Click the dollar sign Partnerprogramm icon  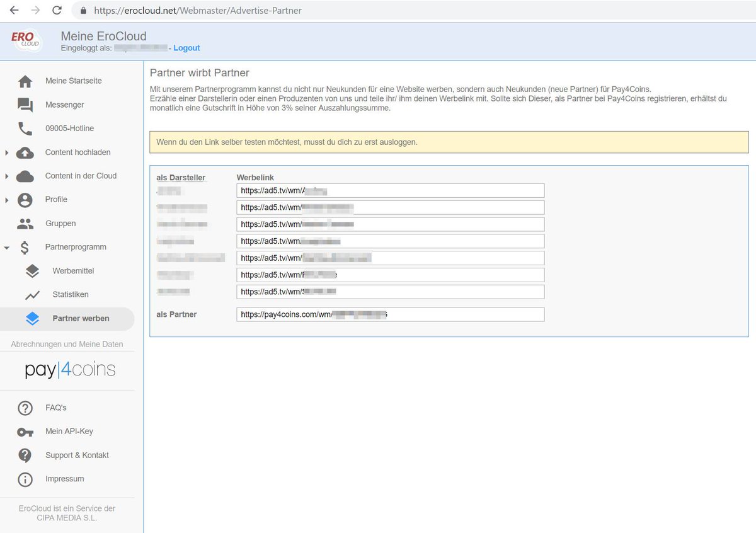point(25,247)
